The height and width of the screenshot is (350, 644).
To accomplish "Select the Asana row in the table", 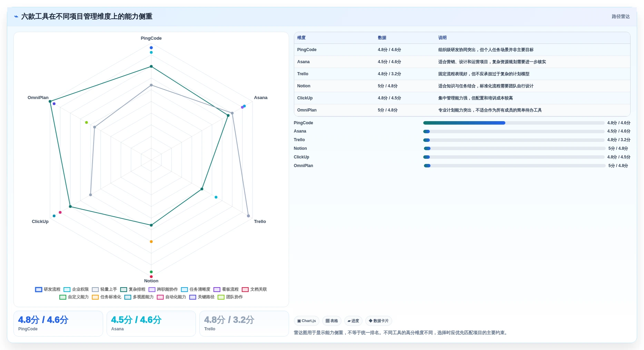I will [462, 62].
